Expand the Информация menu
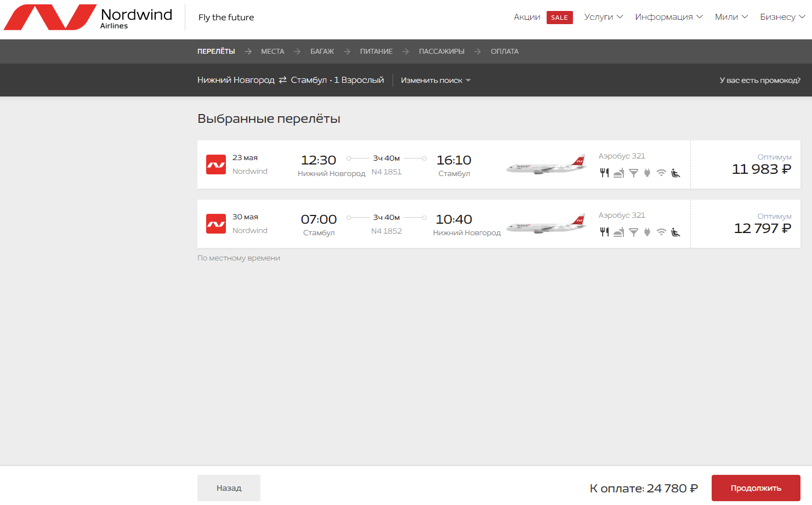The height and width of the screenshot is (505, 812). click(669, 17)
